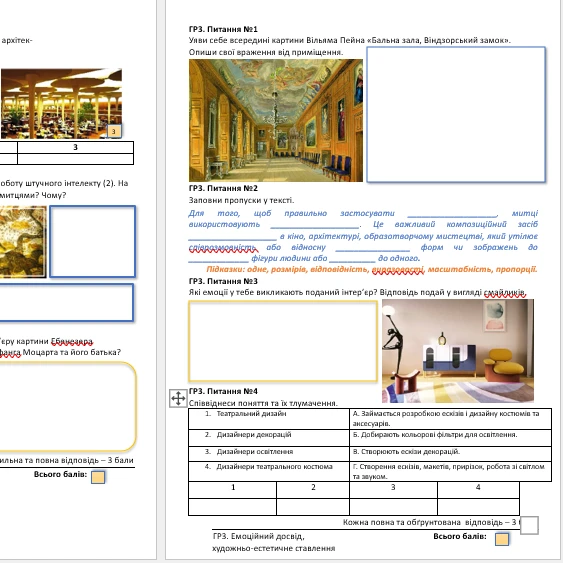Click the empty answer cell under column 1
563x563 pixels.
[x=232, y=507]
